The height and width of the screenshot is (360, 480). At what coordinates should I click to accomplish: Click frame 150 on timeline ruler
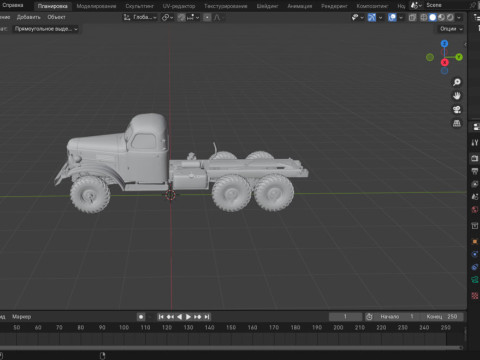(231, 328)
